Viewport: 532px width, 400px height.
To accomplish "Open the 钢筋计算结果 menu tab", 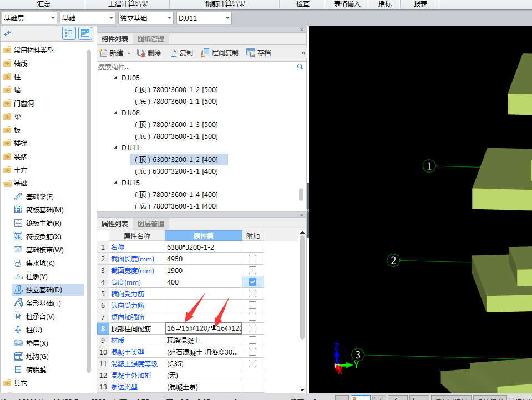I will click(x=225, y=4).
